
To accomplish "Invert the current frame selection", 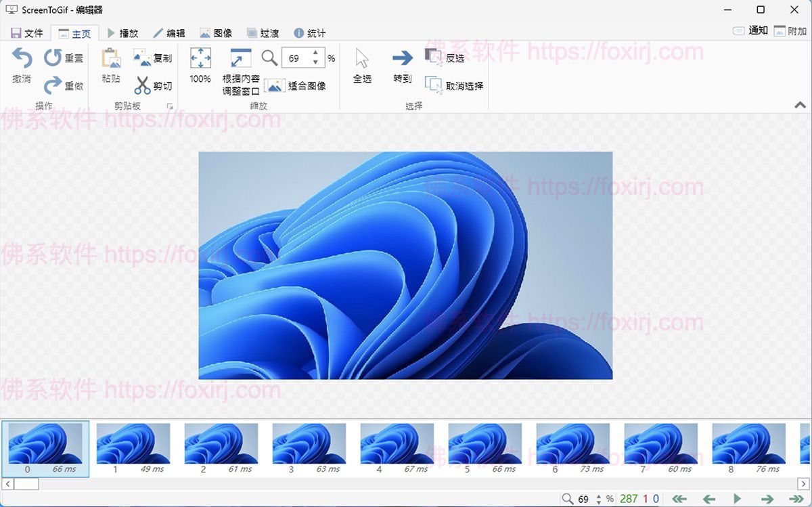I will click(x=443, y=57).
